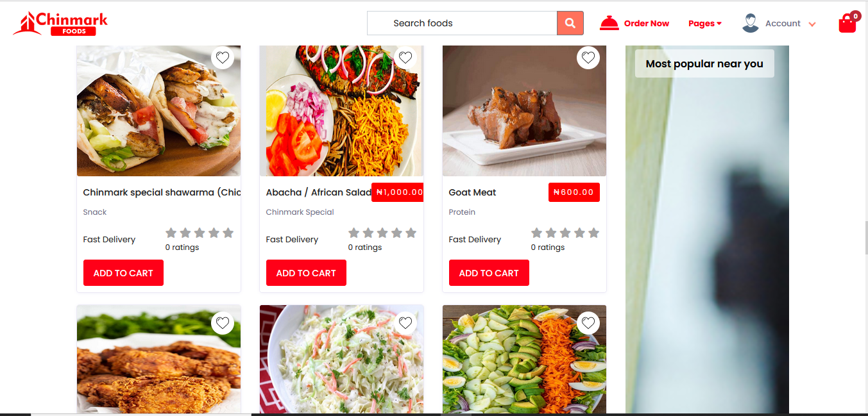Click the Account user avatar icon
This screenshot has width=868, height=416.
click(750, 23)
